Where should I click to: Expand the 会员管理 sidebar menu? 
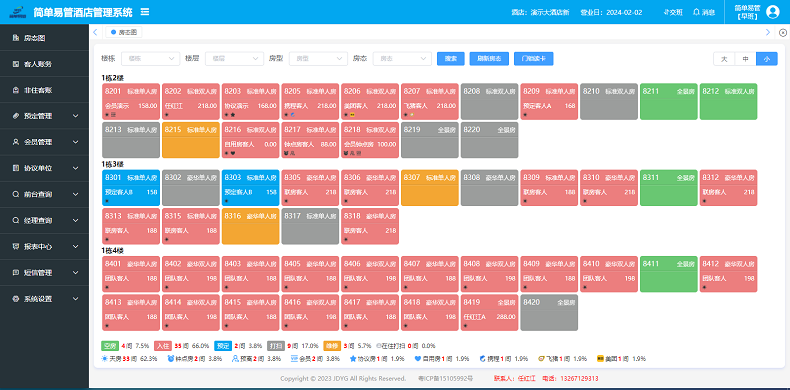[x=44, y=142]
